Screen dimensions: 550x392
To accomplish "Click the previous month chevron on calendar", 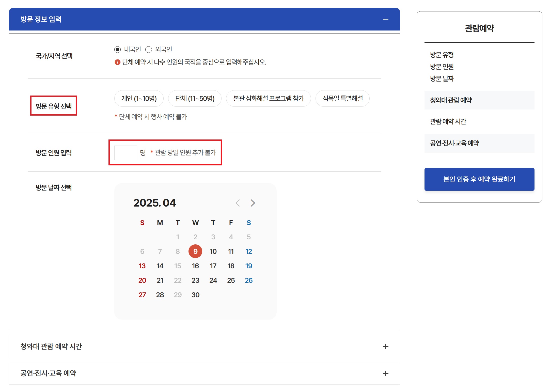I will 238,203.
